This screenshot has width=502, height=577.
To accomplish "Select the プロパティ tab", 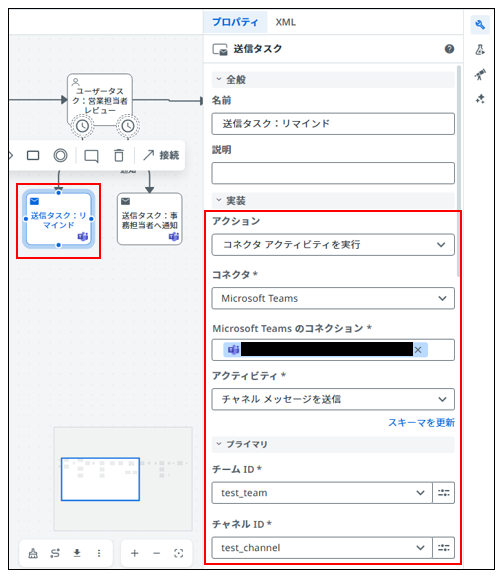I will pyautogui.click(x=235, y=22).
